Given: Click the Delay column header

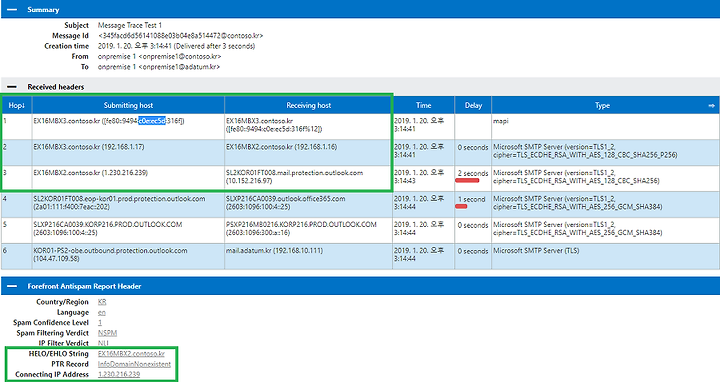Looking at the screenshot, I should coord(473,105).
